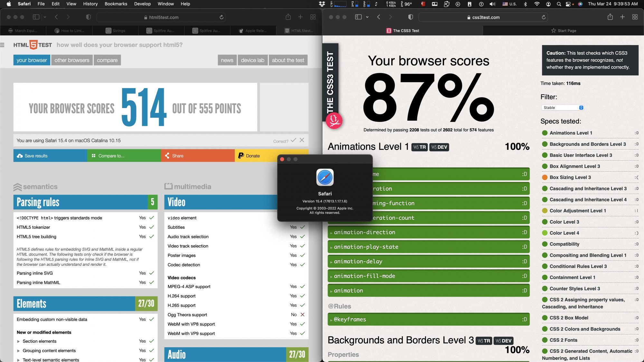The image size is (644, 362).
Task: Click the red CSS3 test badge icon
Action: point(334,121)
